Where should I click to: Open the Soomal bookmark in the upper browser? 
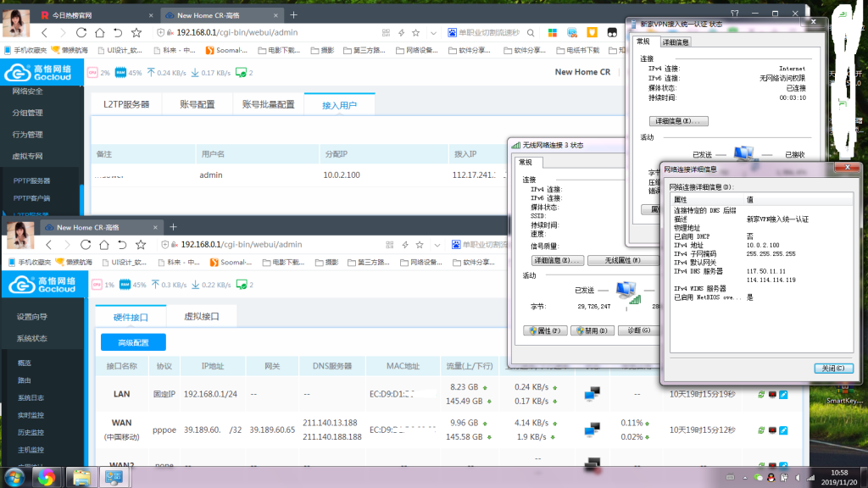coord(226,50)
